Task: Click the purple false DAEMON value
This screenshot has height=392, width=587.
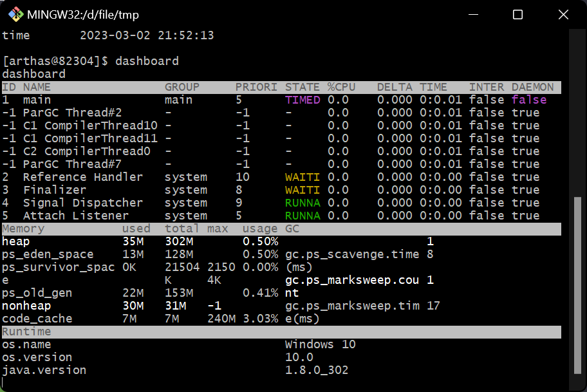Action: pyautogui.click(x=529, y=100)
